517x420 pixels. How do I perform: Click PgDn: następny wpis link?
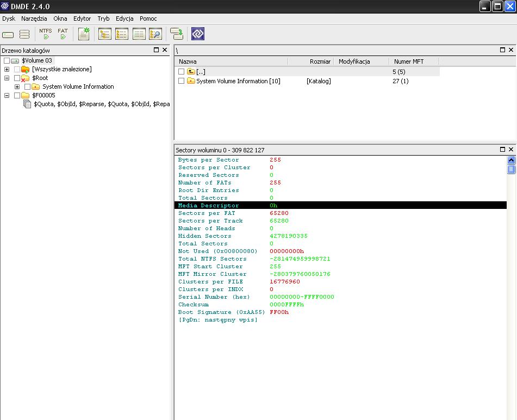pos(218,320)
